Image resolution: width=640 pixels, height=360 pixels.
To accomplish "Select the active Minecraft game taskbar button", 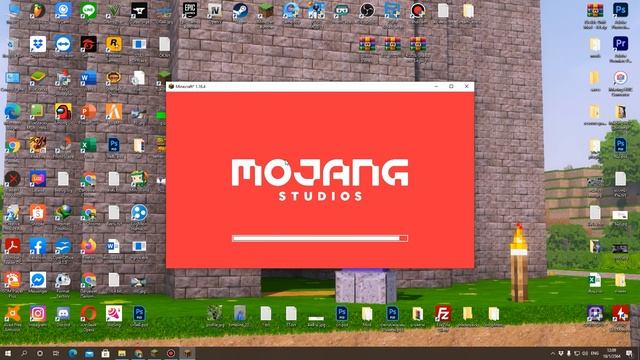I will pyautogui.click(x=187, y=353).
